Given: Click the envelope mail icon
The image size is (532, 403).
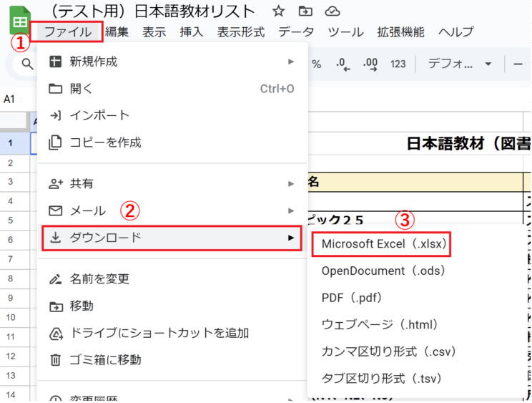Looking at the screenshot, I should (55, 211).
